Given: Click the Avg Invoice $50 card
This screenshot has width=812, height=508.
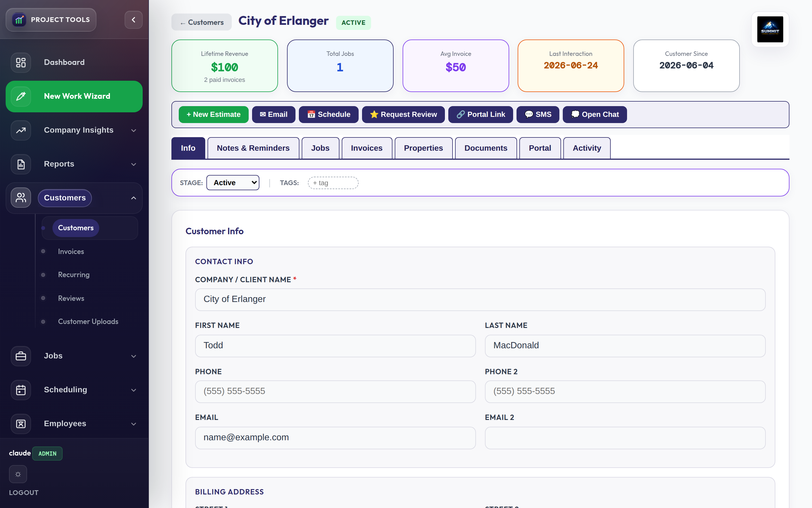Looking at the screenshot, I should pos(456,66).
